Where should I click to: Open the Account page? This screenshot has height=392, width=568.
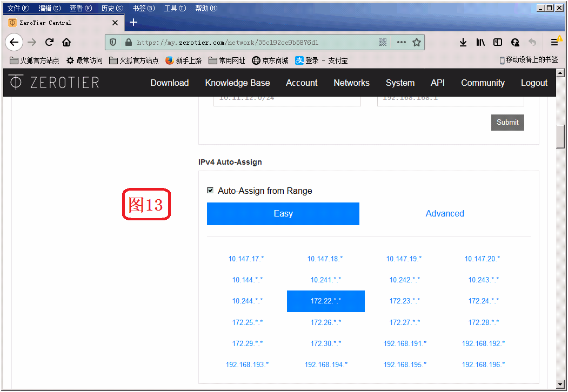click(302, 83)
